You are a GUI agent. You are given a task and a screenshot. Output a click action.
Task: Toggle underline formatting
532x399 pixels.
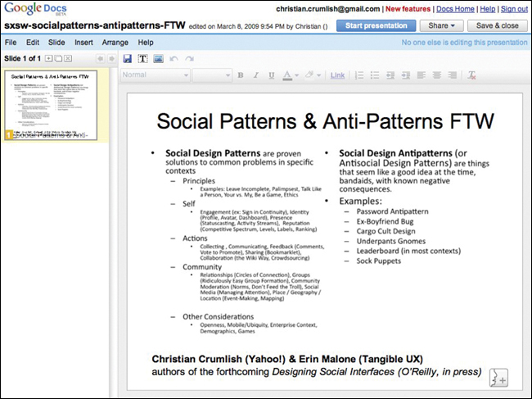tap(270, 75)
